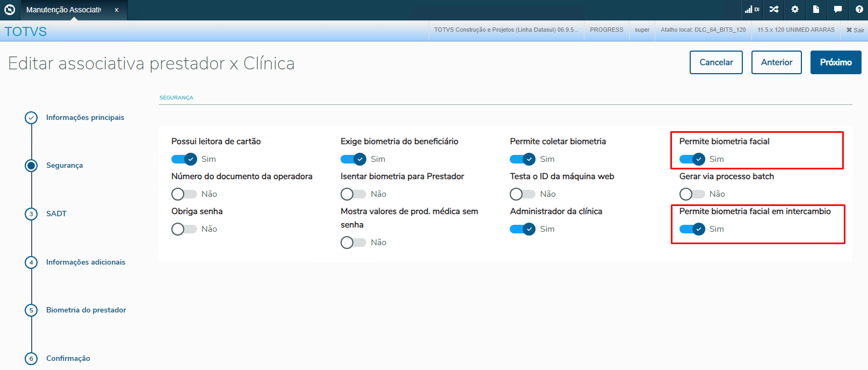Click the shuffle arrows icon

click(x=774, y=10)
